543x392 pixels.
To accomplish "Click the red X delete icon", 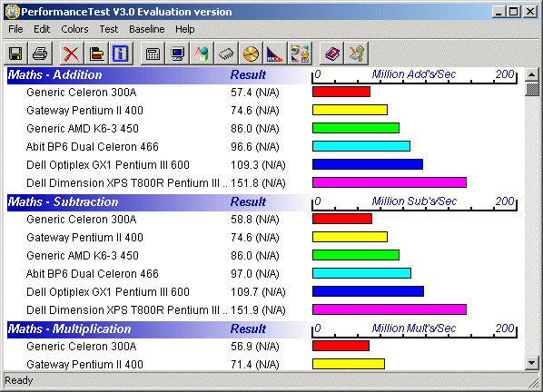I will pyautogui.click(x=72, y=54).
